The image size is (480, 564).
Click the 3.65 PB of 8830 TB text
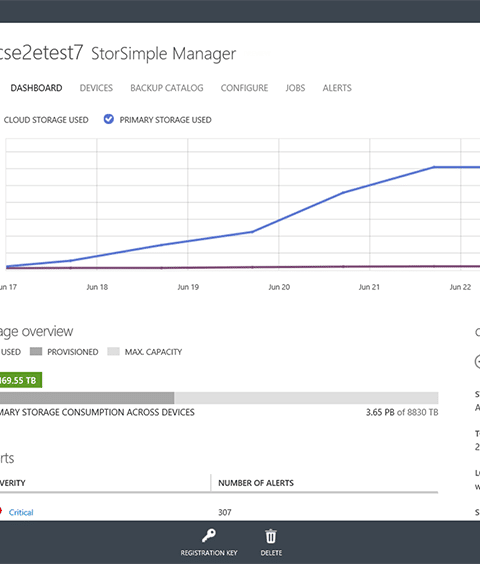tap(402, 412)
